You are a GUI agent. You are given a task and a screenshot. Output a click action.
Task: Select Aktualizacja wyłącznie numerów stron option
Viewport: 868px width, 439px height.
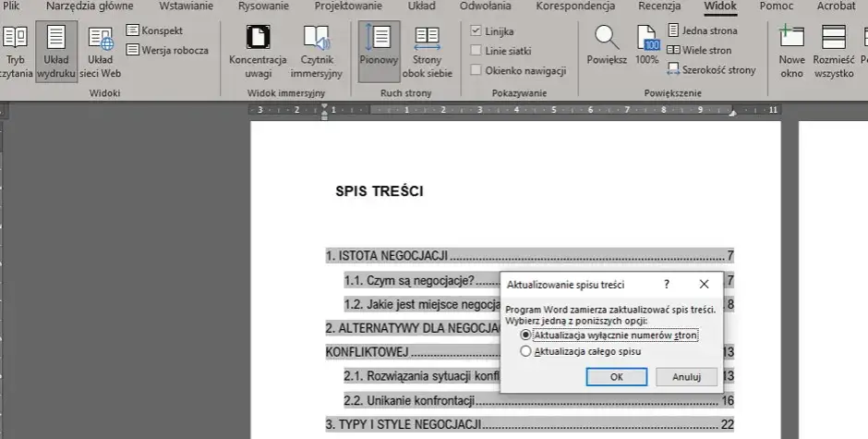[609, 335]
